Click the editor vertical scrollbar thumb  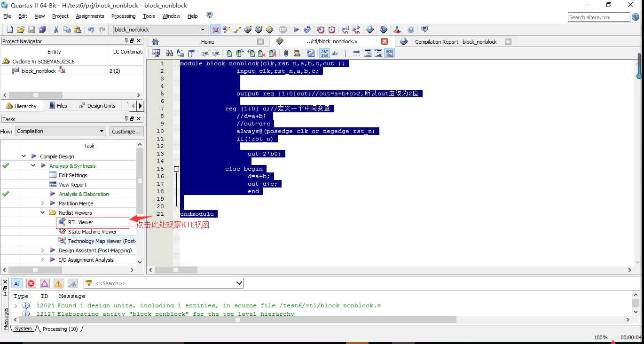639,65
